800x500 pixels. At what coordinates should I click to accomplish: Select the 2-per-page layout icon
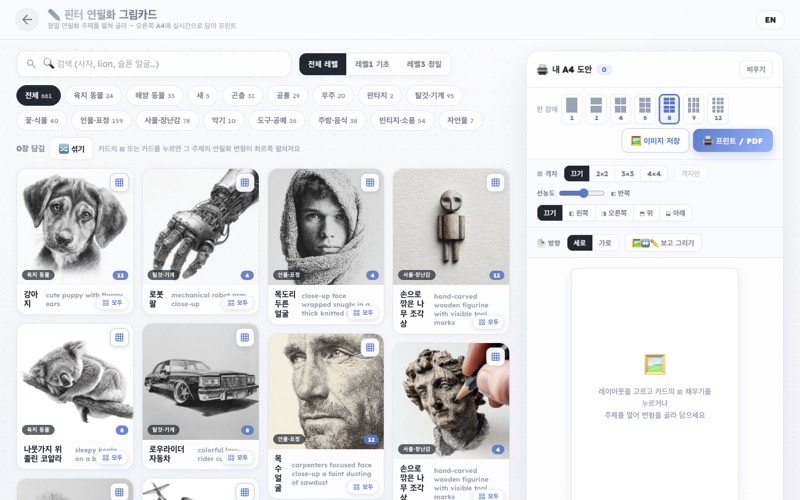(596, 109)
